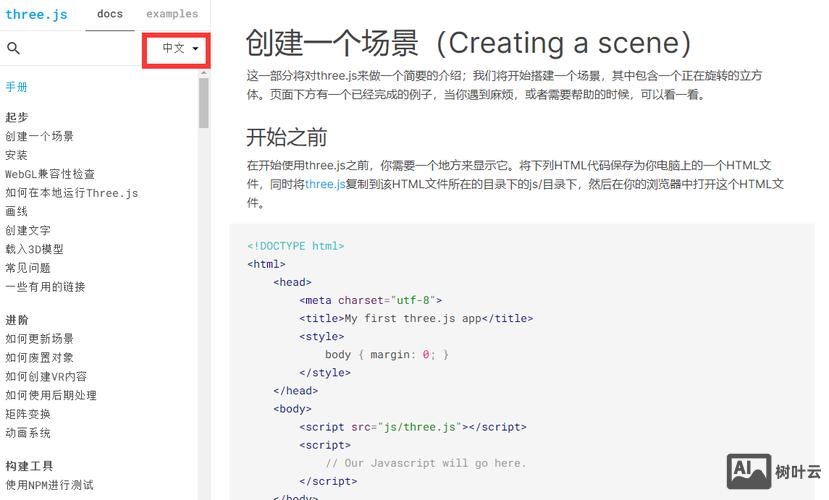The image size is (829, 500).
Task: Open the 常见问题 page
Action: coord(27,268)
